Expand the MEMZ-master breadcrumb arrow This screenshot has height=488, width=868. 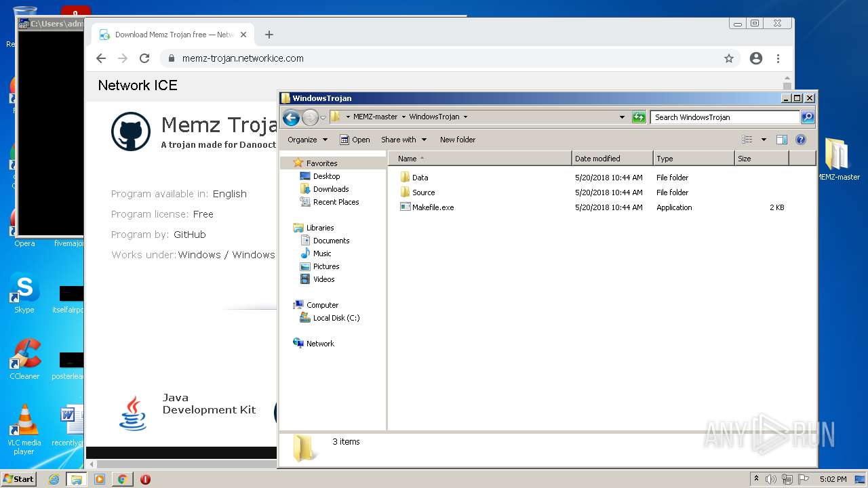403,117
